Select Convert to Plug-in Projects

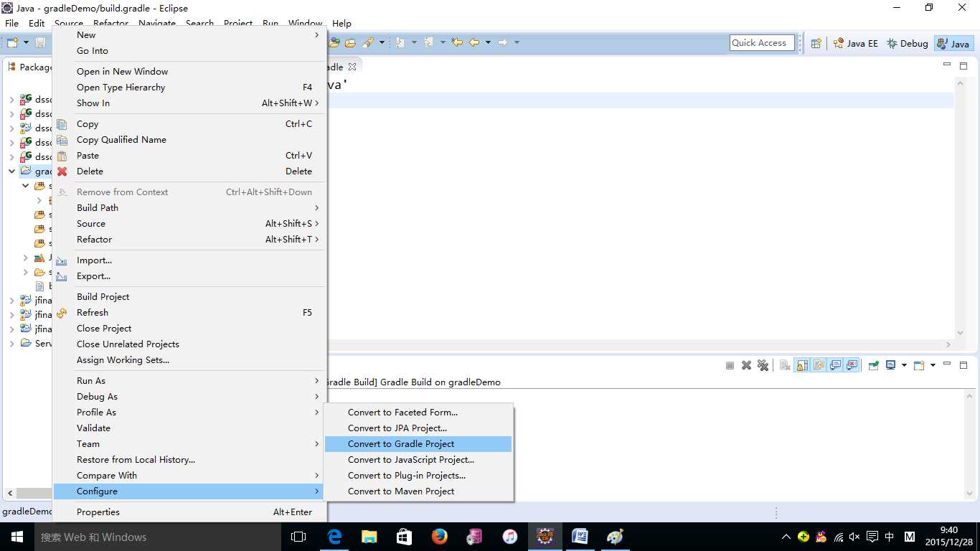tap(418, 476)
